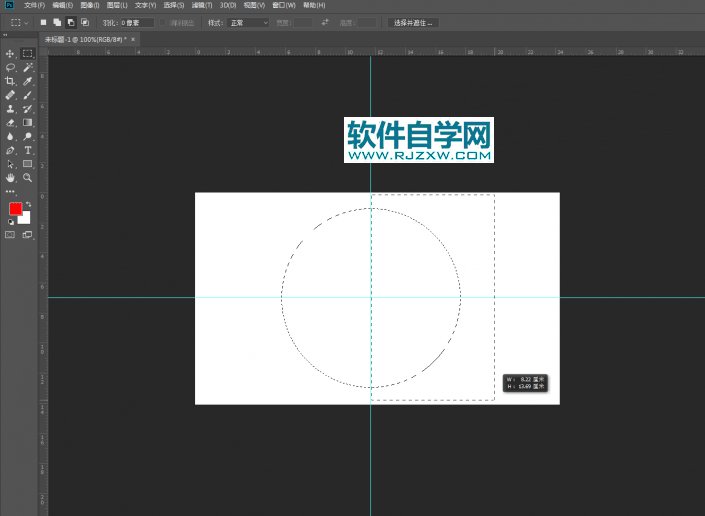Select the Eyedropper tool
This screenshot has height=516, width=705.
point(28,81)
